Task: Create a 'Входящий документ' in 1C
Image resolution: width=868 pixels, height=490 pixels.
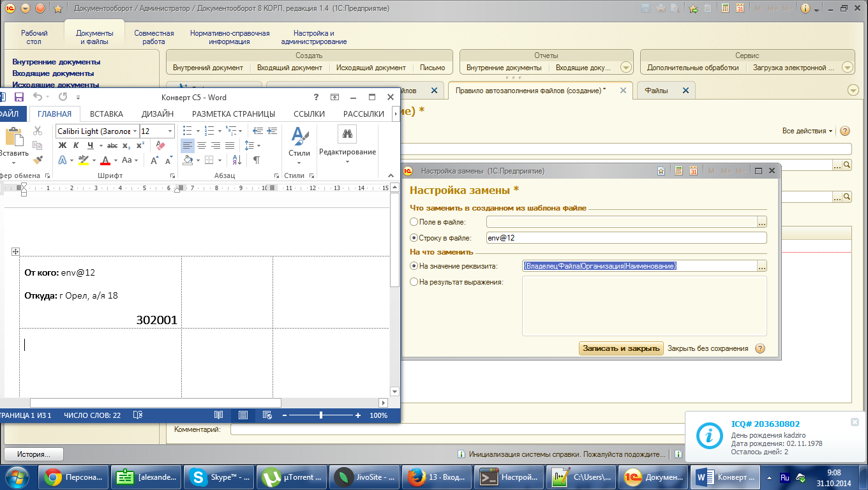Action: pos(290,67)
